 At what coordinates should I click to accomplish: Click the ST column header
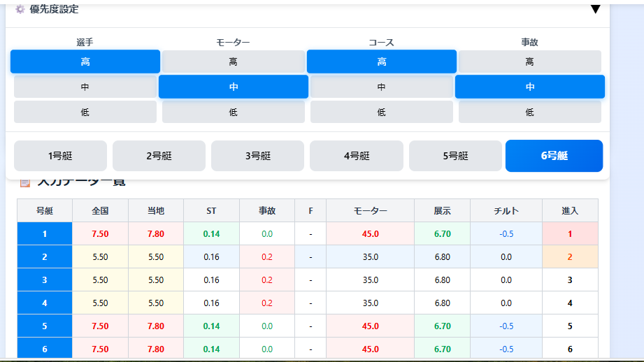[211, 210]
